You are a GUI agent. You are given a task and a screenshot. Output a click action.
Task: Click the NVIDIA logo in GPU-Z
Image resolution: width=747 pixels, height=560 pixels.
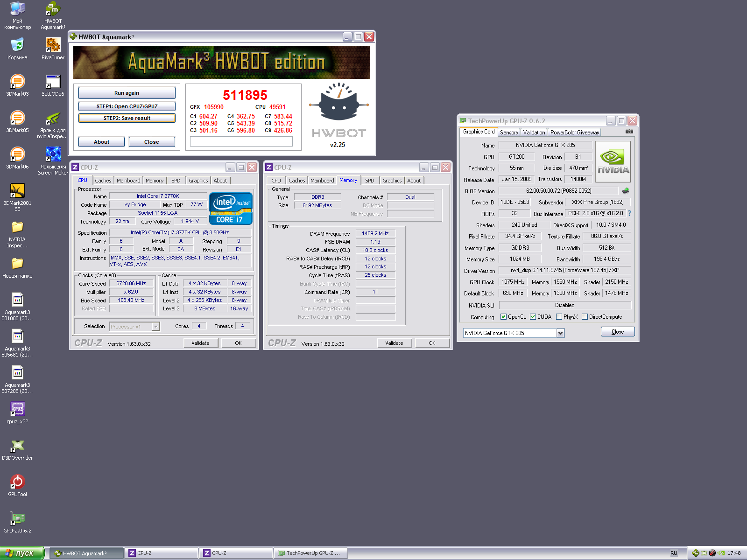[613, 161]
